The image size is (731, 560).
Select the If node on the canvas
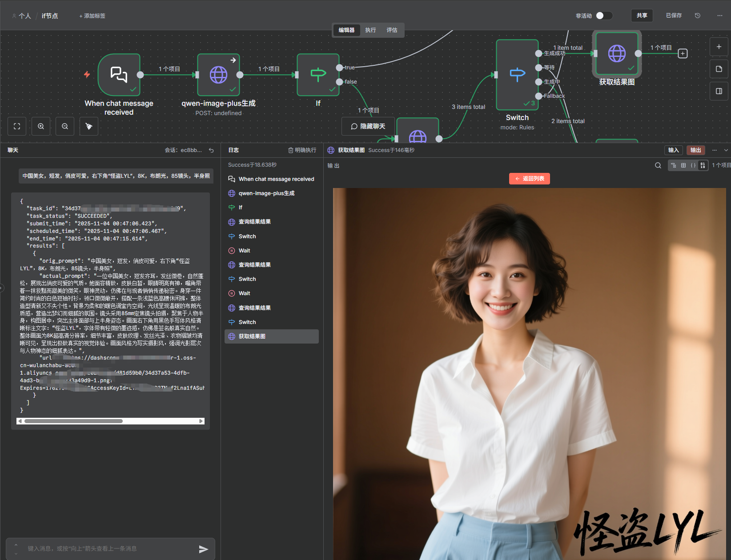click(318, 75)
